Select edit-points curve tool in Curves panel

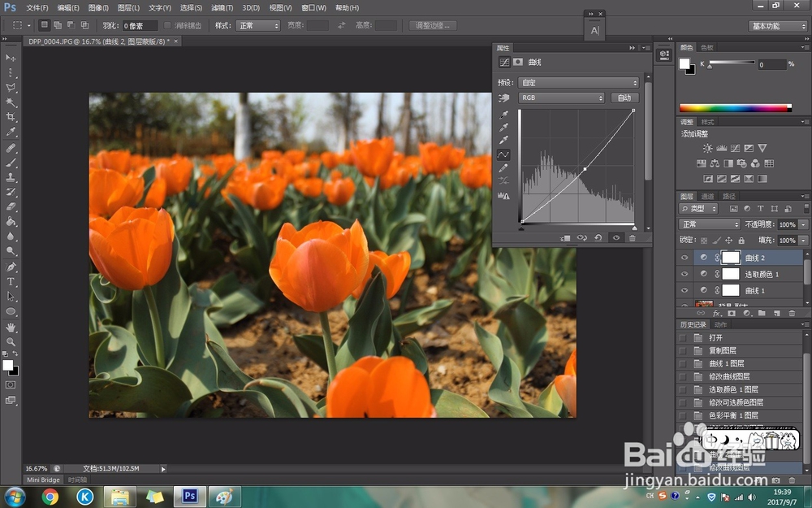(x=503, y=154)
